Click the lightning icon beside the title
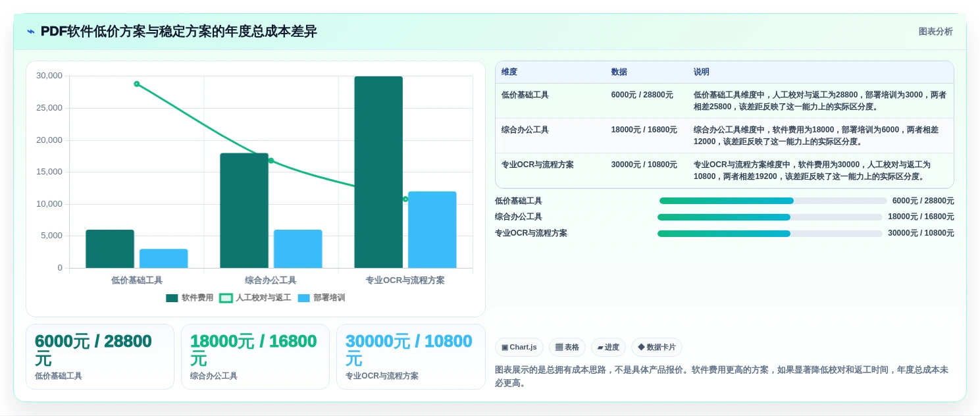Image resolution: width=980 pixels, height=416 pixels. tap(31, 32)
